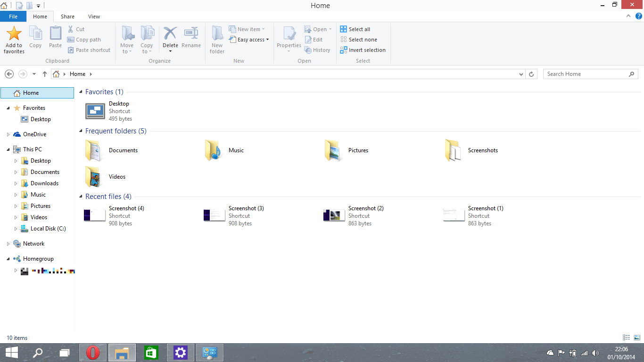Select Downloads in the navigation pane

point(44,183)
